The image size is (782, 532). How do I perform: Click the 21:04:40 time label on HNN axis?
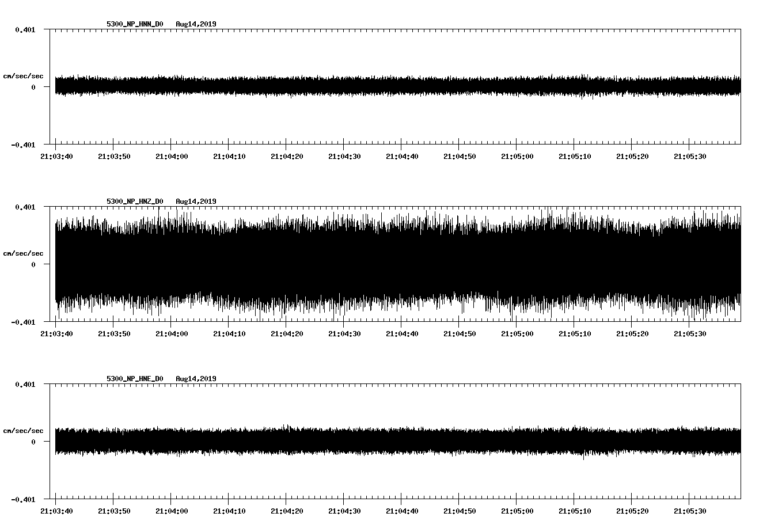click(x=402, y=157)
